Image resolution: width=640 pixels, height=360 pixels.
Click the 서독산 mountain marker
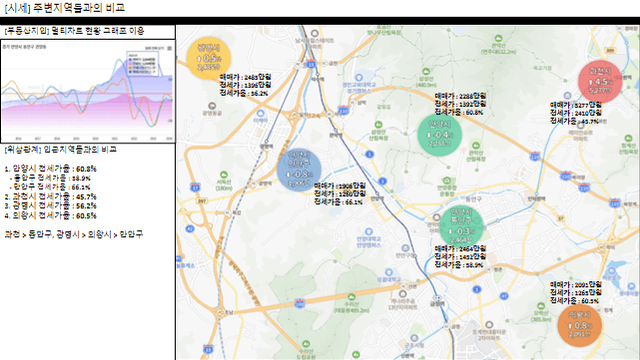pos(223,175)
